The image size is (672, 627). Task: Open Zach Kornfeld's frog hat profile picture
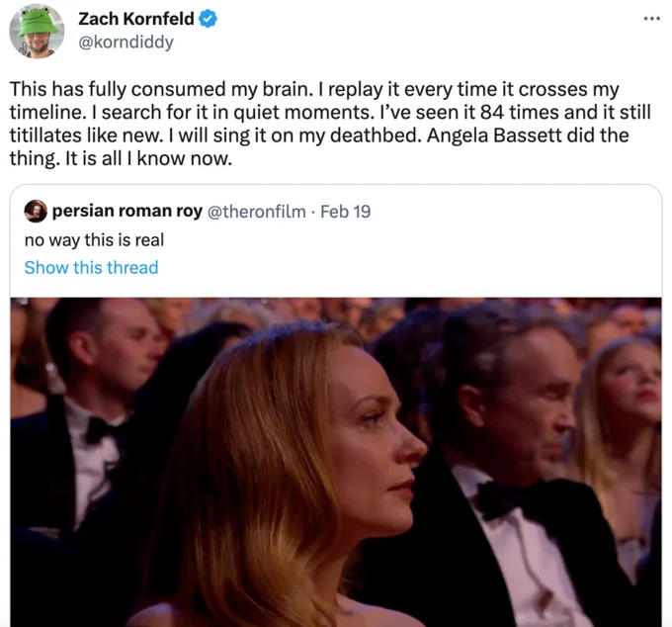point(37,32)
